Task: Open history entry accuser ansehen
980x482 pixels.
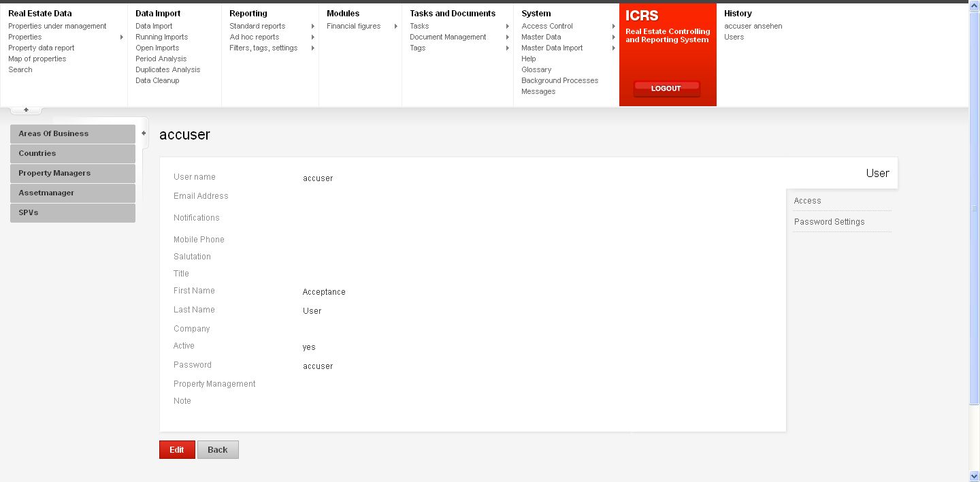Action: click(753, 26)
